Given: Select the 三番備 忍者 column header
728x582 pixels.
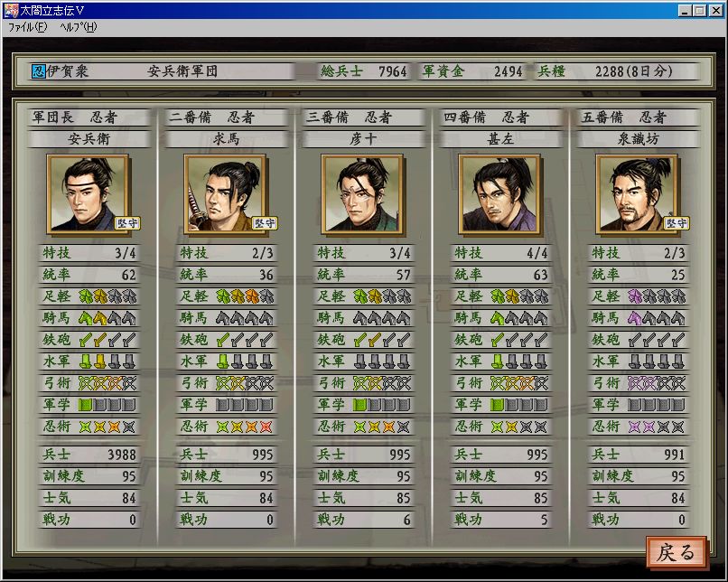Looking at the screenshot, I should (x=363, y=117).
